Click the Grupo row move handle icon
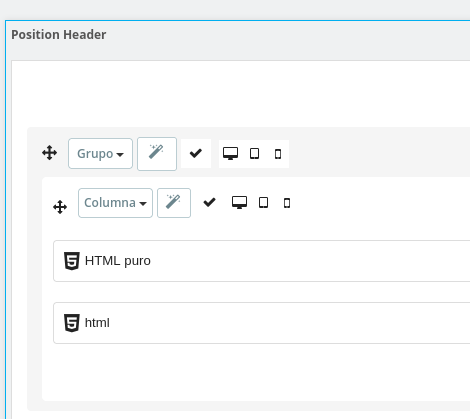The height and width of the screenshot is (419, 470). [x=49, y=153]
